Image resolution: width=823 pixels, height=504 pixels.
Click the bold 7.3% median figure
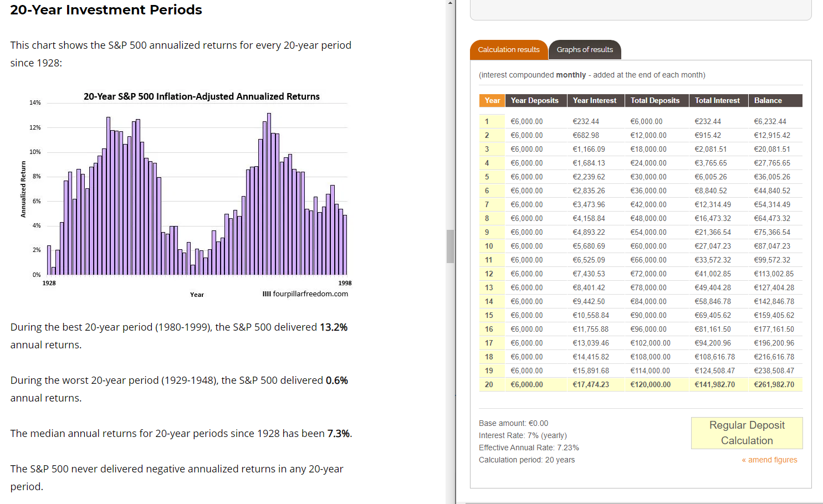(x=339, y=434)
